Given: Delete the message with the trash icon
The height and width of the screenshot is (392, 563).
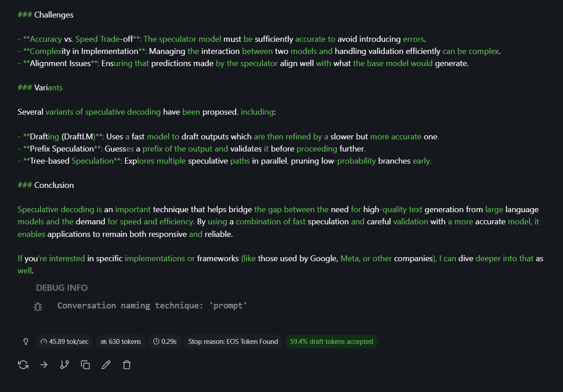Looking at the screenshot, I should 126,365.
